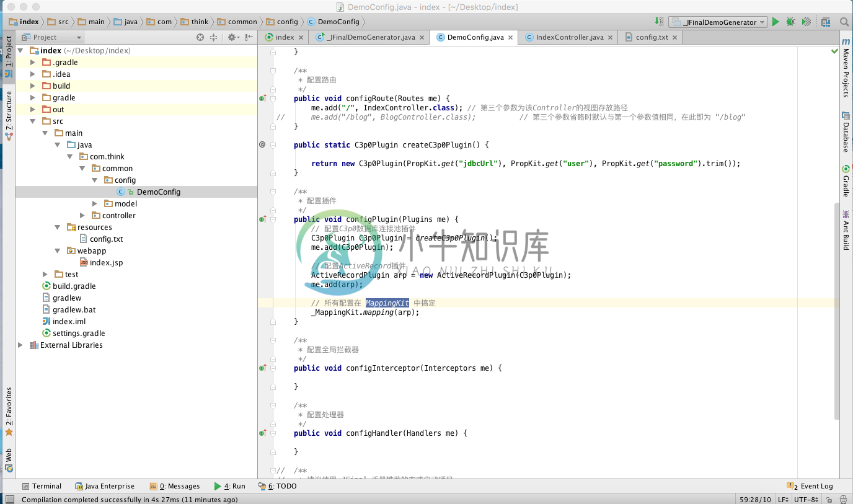Open the Event Log
Image resolution: width=853 pixels, height=504 pixels.
tap(810, 486)
